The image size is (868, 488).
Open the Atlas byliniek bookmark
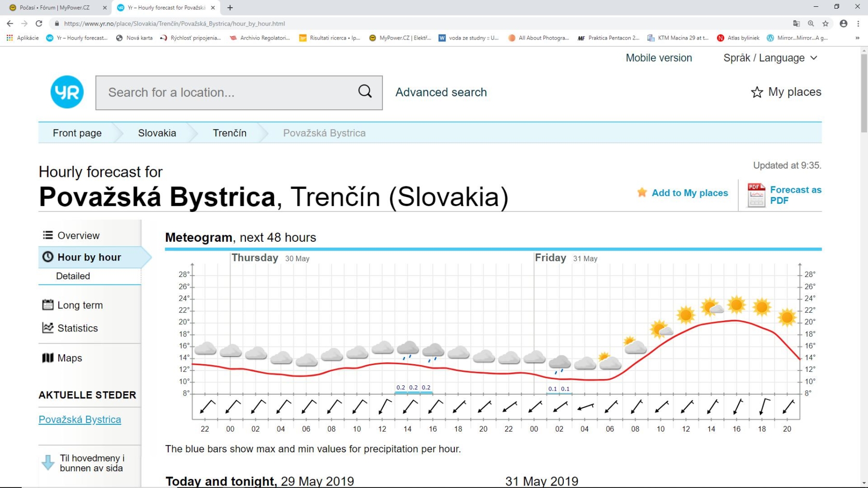point(738,38)
